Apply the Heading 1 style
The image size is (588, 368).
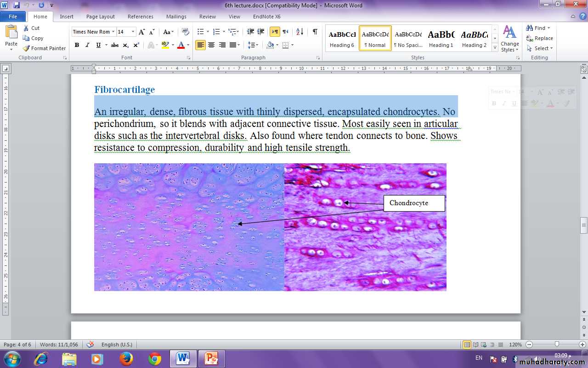(x=441, y=39)
